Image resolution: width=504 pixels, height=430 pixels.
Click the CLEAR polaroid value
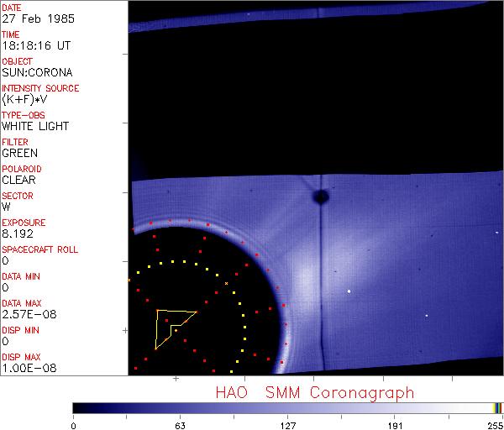[18, 181]
